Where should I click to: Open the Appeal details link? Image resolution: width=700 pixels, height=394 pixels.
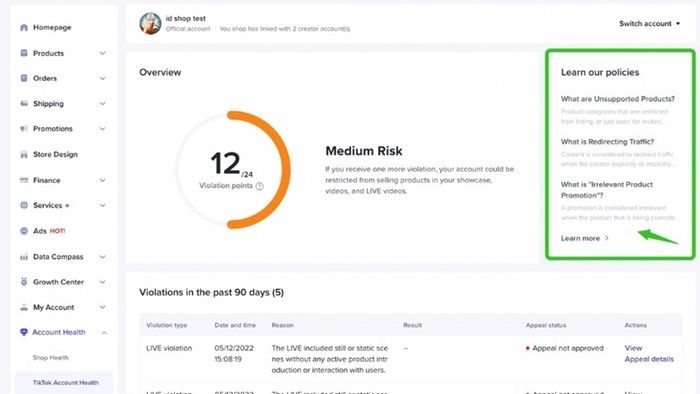point(649,359)
